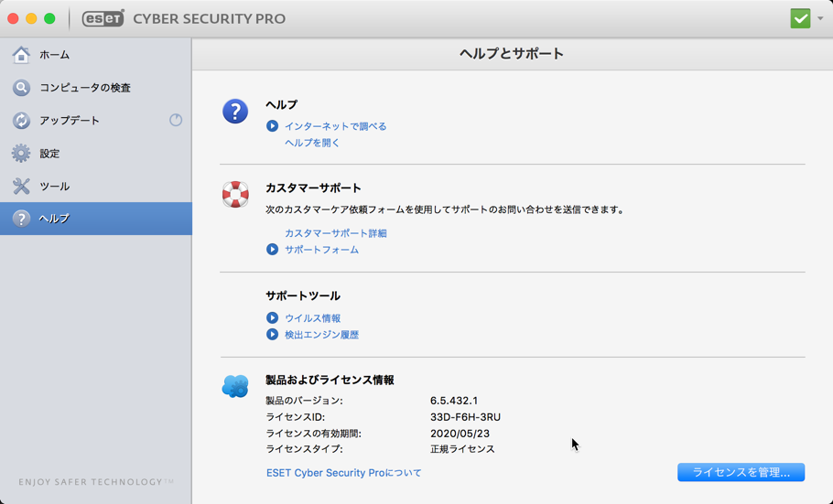
Task: Click the 製品のバージョン: label
Action: (305, 401)
